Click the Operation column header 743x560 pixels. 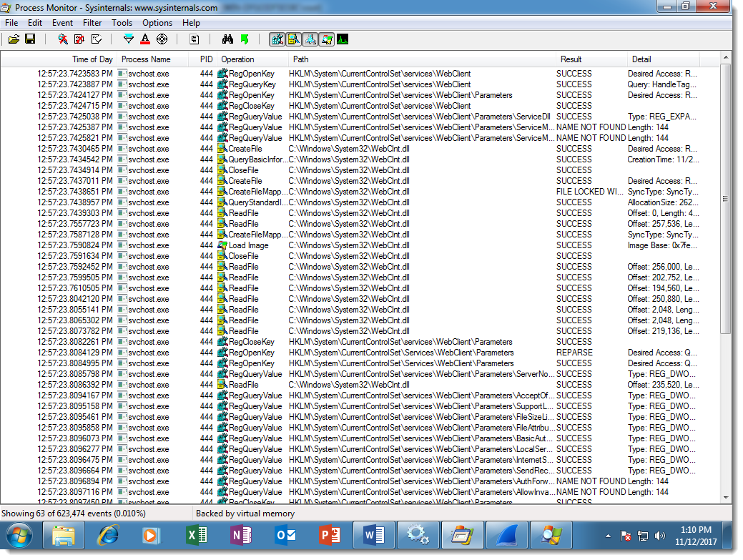(237, 59)
